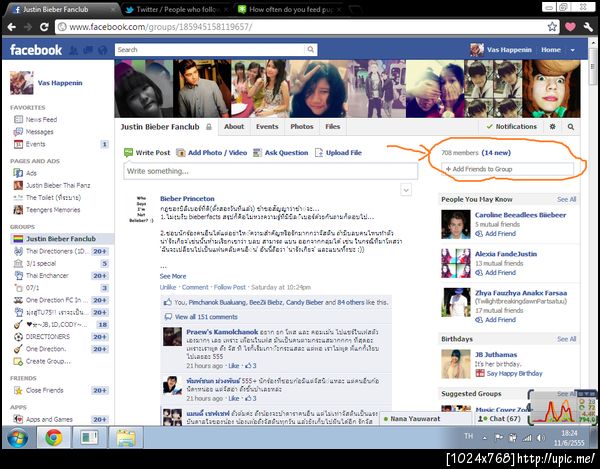Open group settings gear icon
This screenshot has width=600, height=469.
point(553,127)
